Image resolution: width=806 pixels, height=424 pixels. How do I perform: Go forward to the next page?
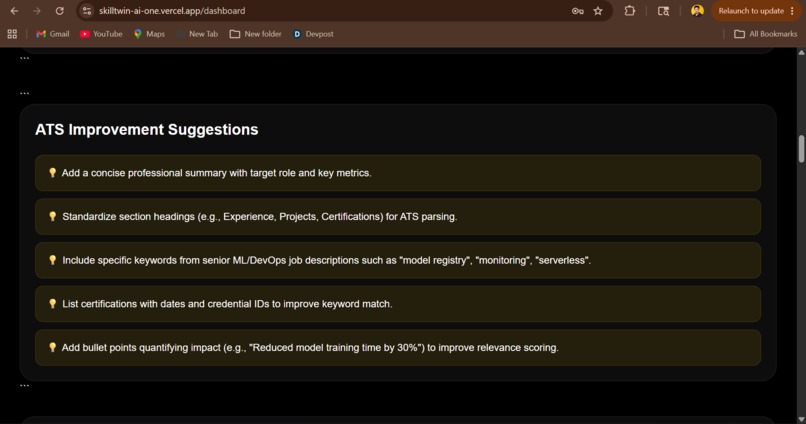(36, 11)
